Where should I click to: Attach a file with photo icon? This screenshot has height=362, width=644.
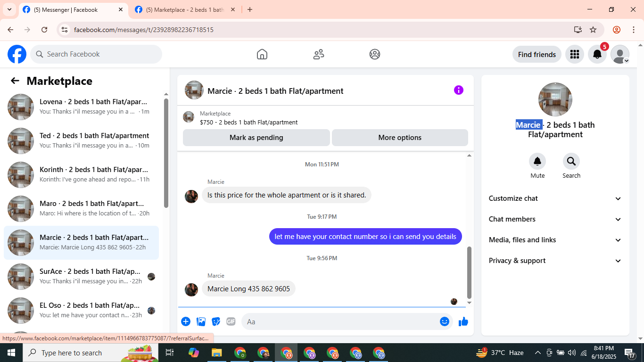201,321
